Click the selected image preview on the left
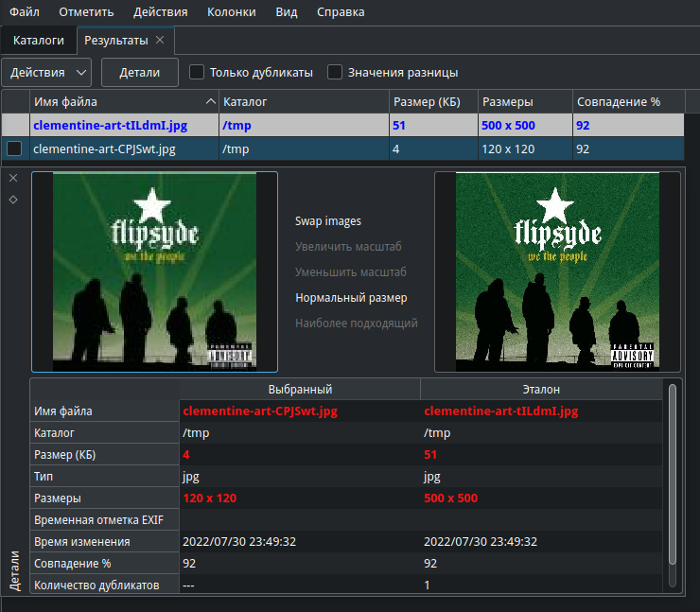 (x=154, y=271)
